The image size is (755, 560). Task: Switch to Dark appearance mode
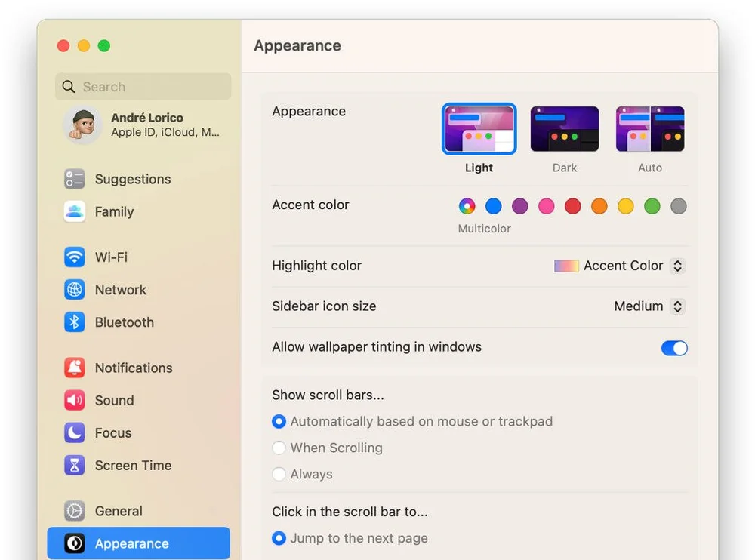(565, 128)
